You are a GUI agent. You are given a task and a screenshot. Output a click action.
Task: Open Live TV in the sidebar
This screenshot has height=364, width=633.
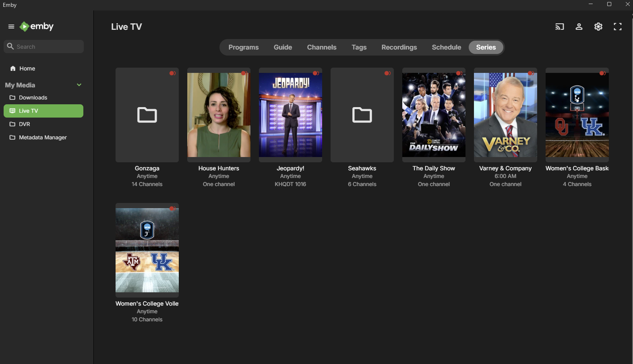(43, 111)
